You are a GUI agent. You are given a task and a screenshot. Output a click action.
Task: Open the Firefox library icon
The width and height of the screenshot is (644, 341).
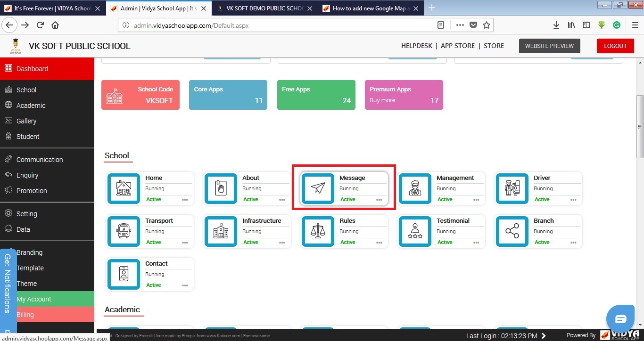point(571,25)
